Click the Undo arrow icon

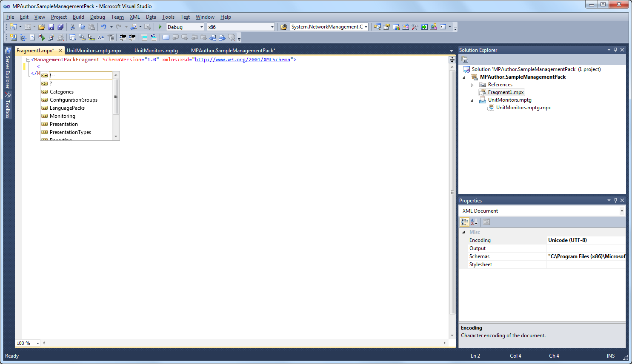click(103, 27)
